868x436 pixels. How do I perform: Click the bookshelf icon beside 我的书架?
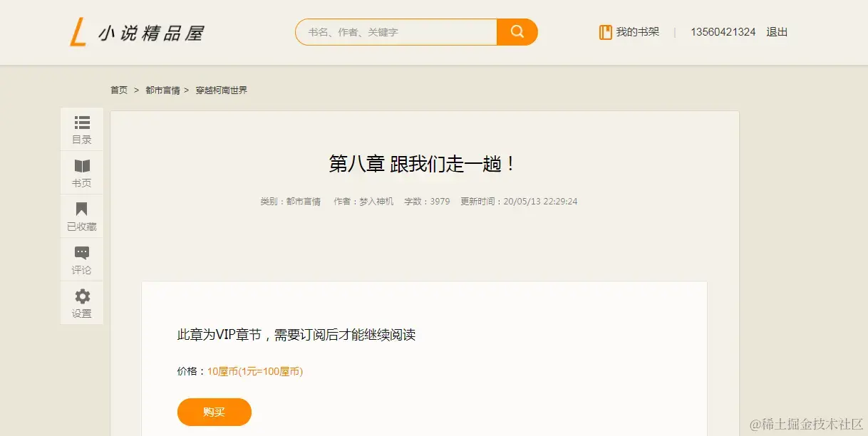pos(606,32)
